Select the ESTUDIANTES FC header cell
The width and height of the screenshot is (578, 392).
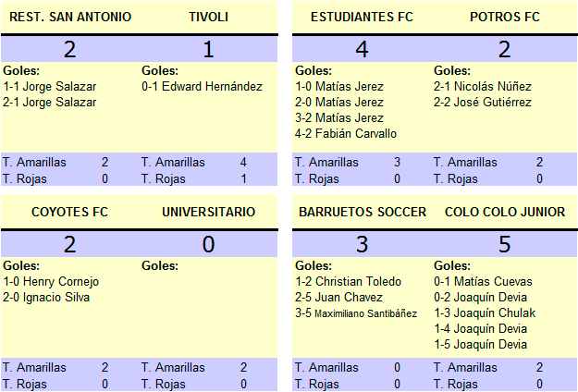(x=362, y=17)
